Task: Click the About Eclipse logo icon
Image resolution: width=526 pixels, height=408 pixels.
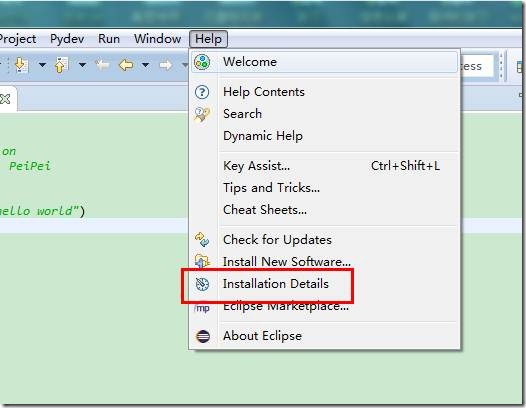Action: tap(203, 336)
